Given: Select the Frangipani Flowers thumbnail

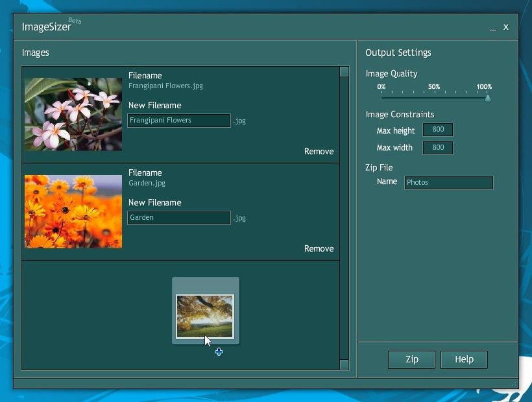Looking at the screenshot, I should pos(73,114).
